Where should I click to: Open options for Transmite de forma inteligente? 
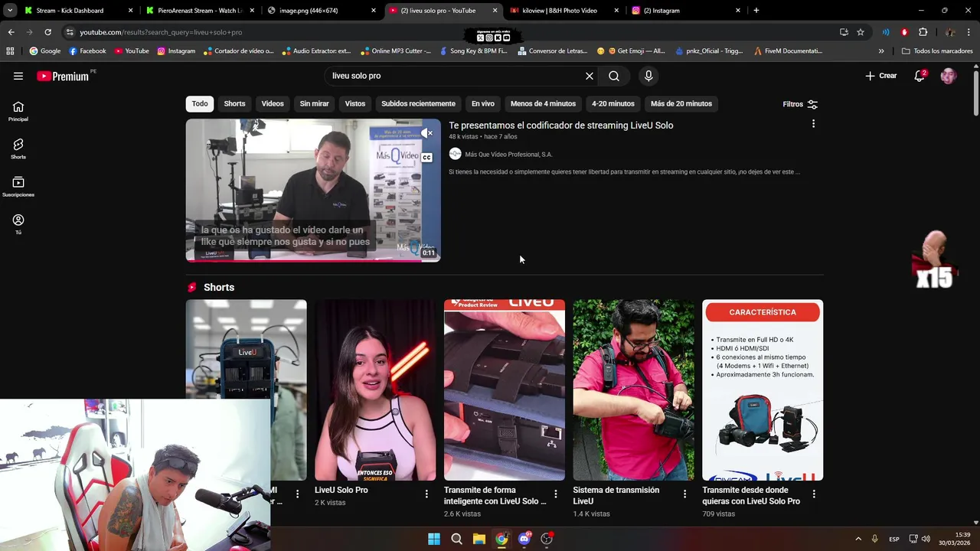pyautogui.click(x=556, y=494)
